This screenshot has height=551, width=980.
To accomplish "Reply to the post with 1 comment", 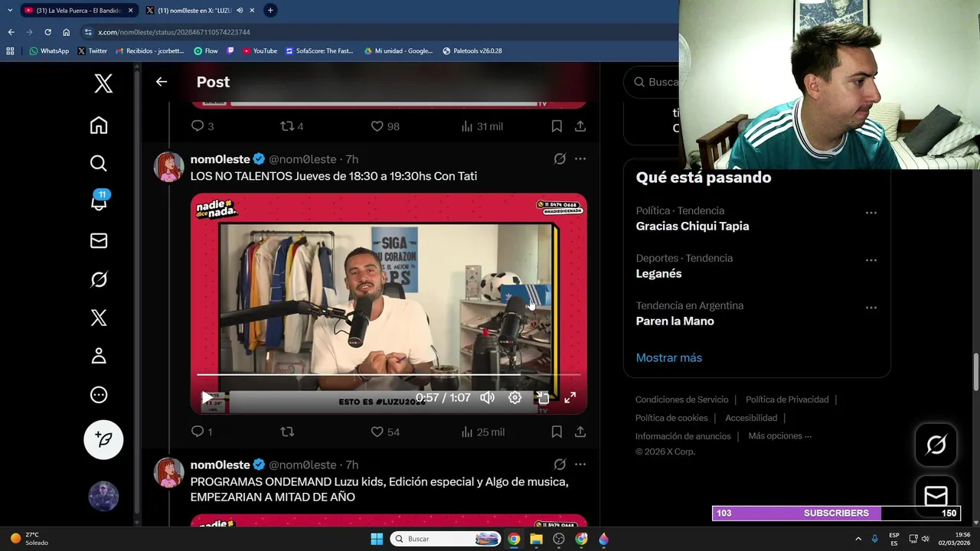I will [201, 432].
